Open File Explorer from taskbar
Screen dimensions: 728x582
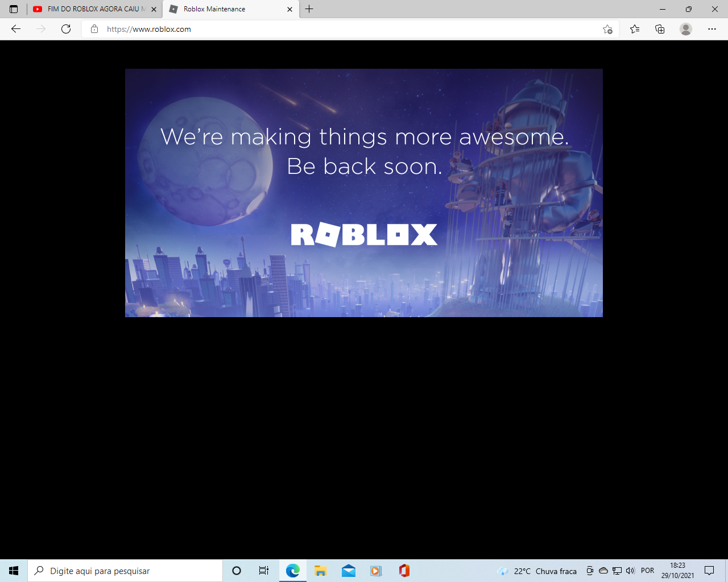321,571
